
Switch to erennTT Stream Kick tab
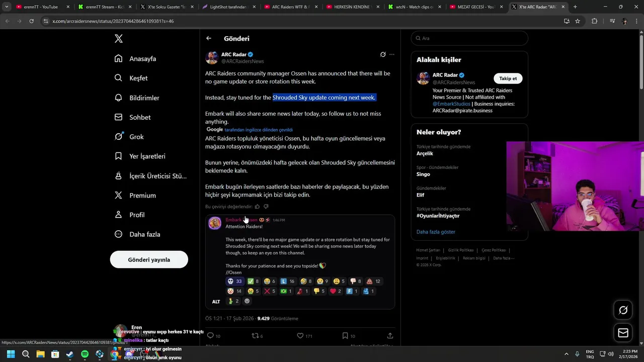tap(105, 7)
